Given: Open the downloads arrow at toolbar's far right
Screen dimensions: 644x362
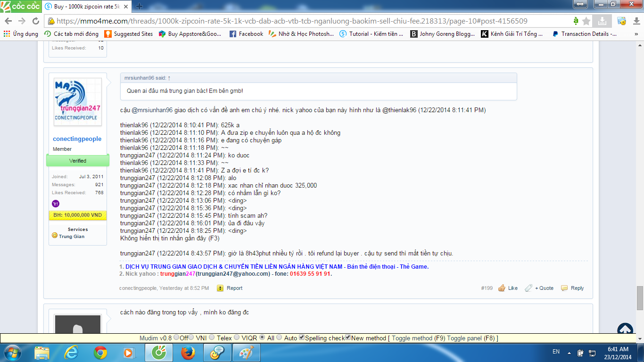Looking at the screenshot, I should 636,21.
